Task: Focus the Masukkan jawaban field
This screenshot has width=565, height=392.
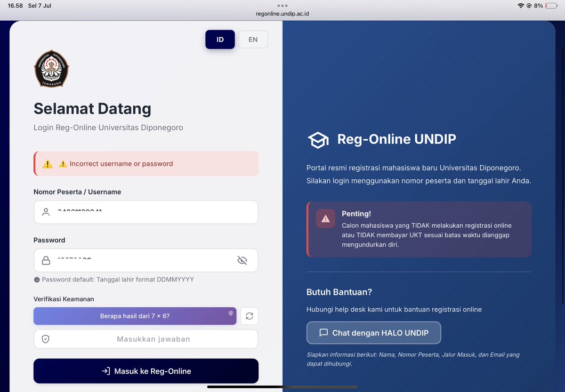Action: point(146,339)
